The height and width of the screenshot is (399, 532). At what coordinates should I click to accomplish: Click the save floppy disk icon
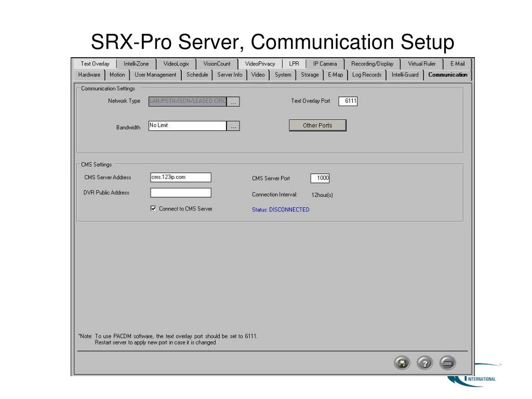(402, 363)
